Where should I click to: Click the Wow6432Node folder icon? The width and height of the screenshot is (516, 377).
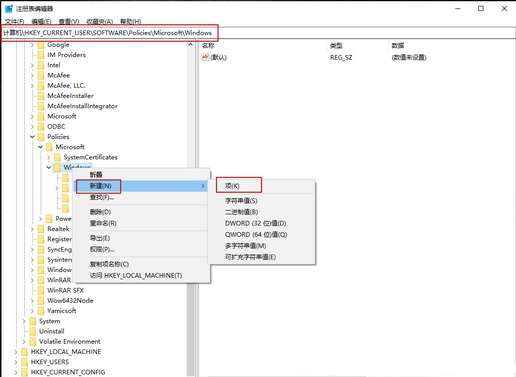[41, 301]
